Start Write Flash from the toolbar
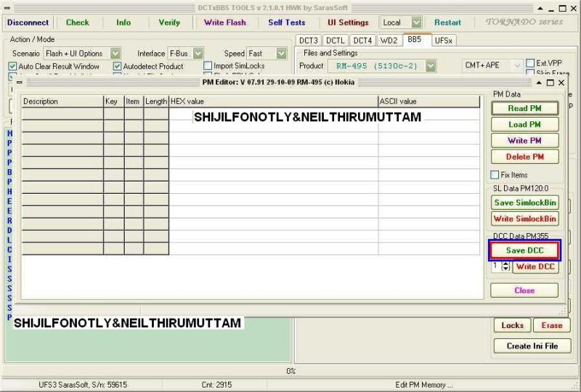This screenshot has width=581, height=392. [x=225, y=23]
